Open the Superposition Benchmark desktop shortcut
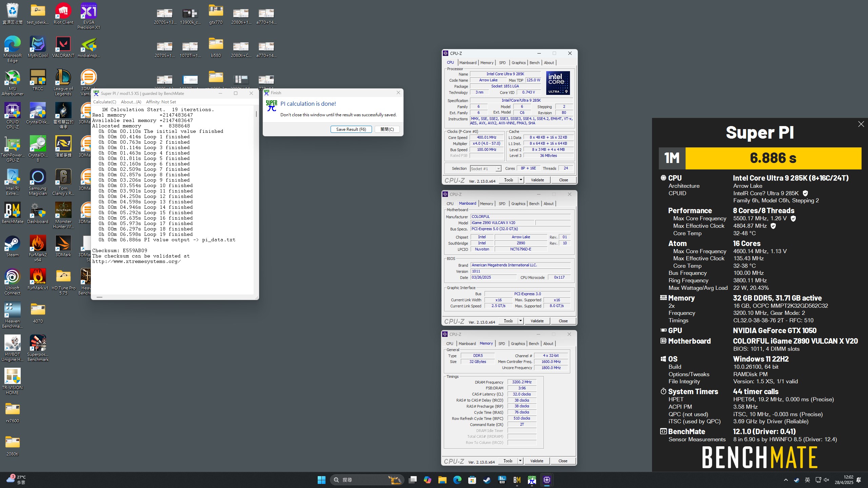The width and height of the screenshot is (868, 488). coord(38,348)
